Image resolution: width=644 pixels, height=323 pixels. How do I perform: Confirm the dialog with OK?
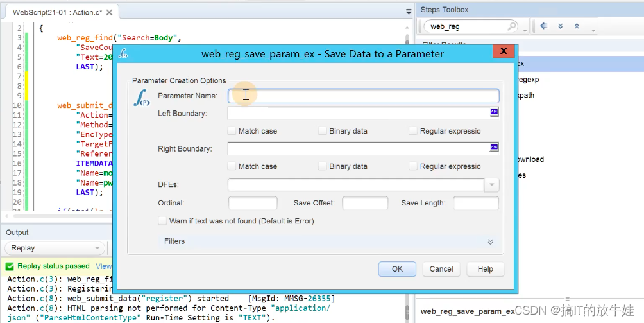pyautogui.click(x=397, y=269)
